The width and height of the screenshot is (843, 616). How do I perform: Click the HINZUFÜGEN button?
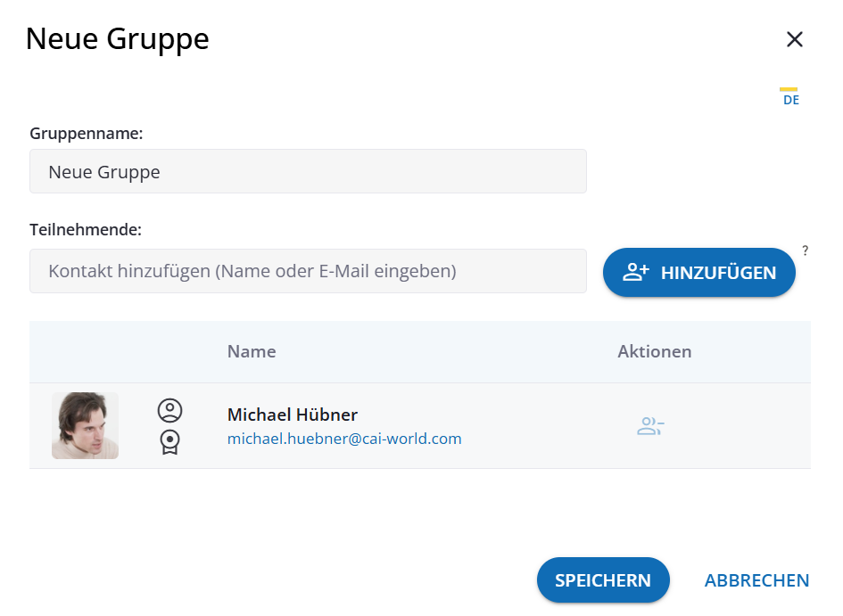point(698,272)
